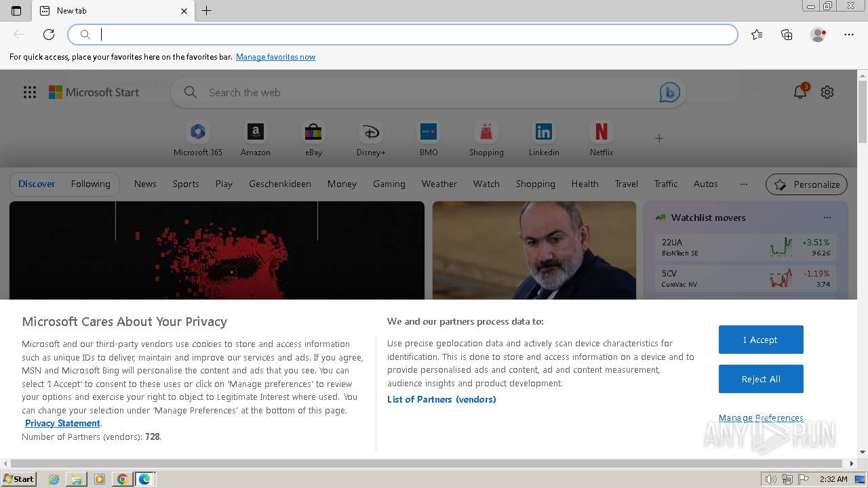Open the 22UA BioNTech stock row
The image size is (868, 488).
[746, 247]
